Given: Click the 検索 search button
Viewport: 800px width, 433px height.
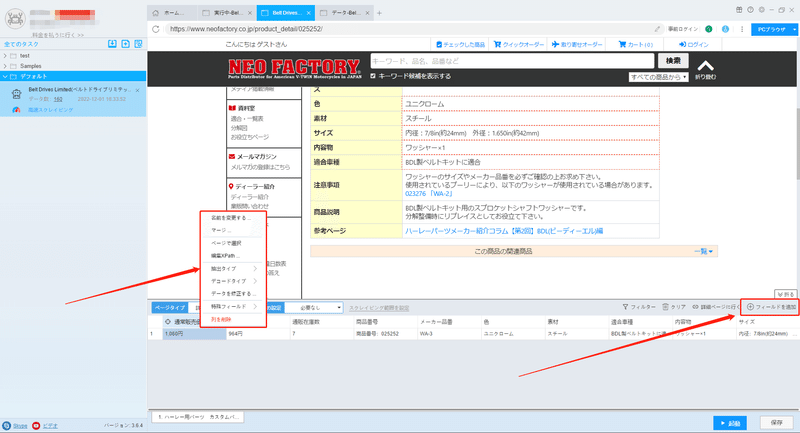Looking at the screenshot, I should point(672,61).
